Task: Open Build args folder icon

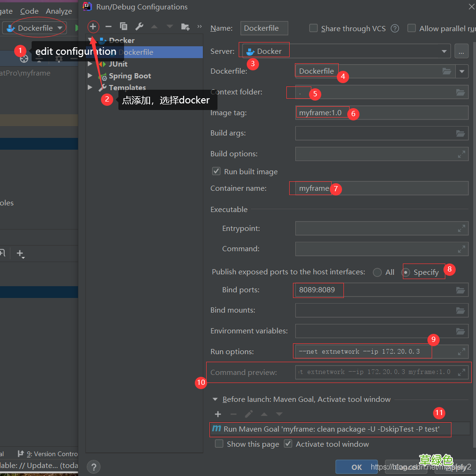Action: (460, 134)
